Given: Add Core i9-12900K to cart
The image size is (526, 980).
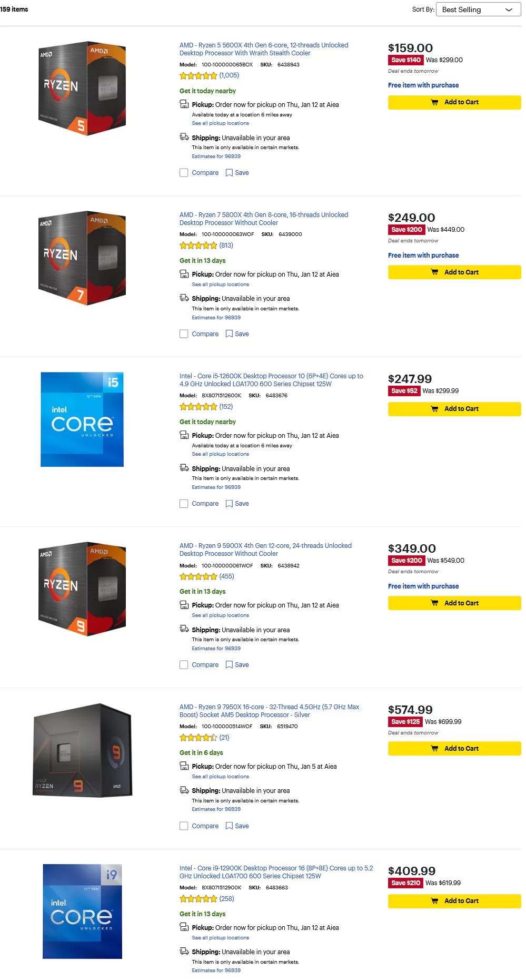Looking at the screenshot, I should pos(454,901).
